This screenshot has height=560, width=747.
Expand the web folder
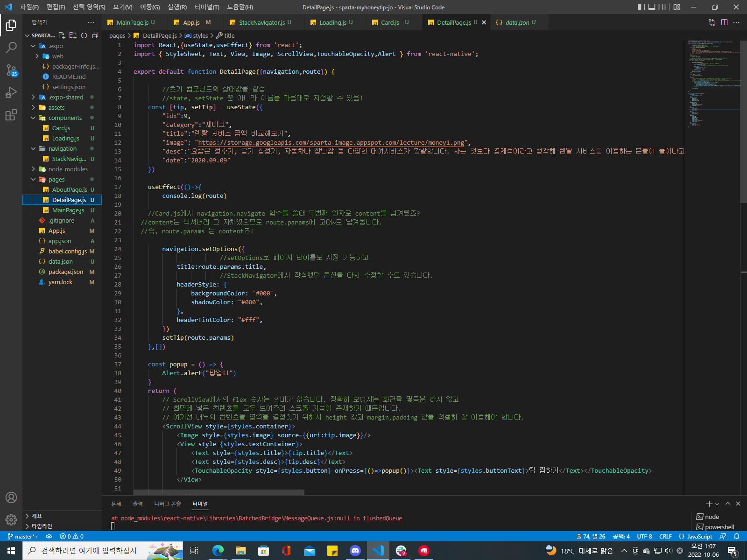pos(37,56)
